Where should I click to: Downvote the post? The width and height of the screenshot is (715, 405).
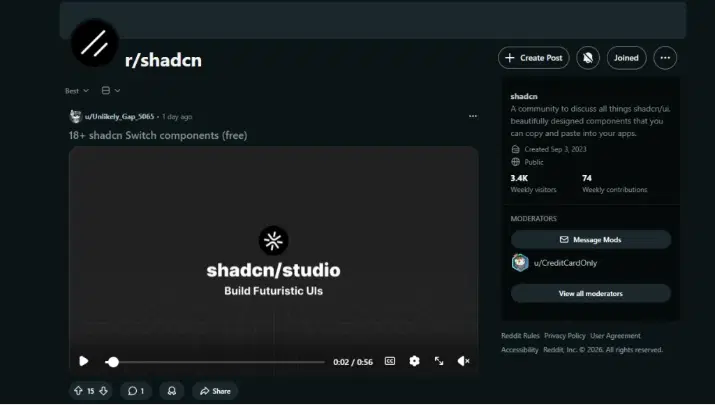click(x=104, y=391)
